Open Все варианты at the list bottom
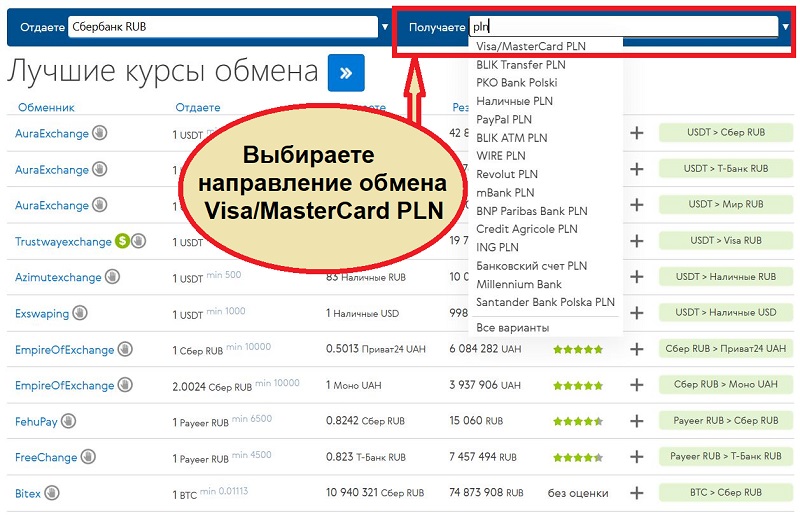The image size is (800, 516). 512,328
